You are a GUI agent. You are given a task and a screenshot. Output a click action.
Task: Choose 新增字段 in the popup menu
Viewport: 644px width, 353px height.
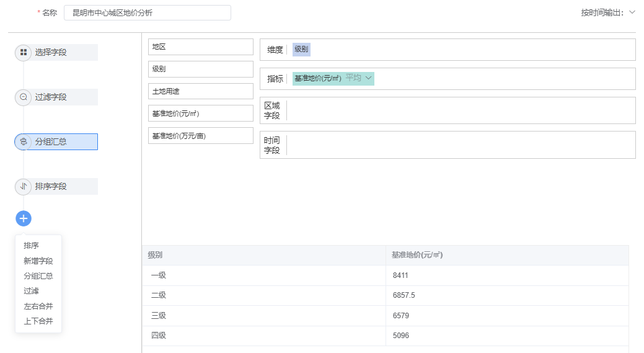tap(38, 261)
